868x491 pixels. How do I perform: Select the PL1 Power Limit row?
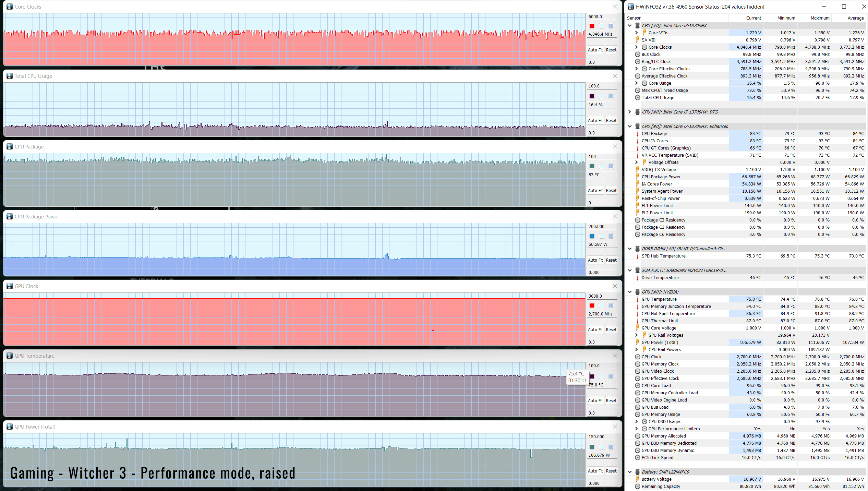746,205
